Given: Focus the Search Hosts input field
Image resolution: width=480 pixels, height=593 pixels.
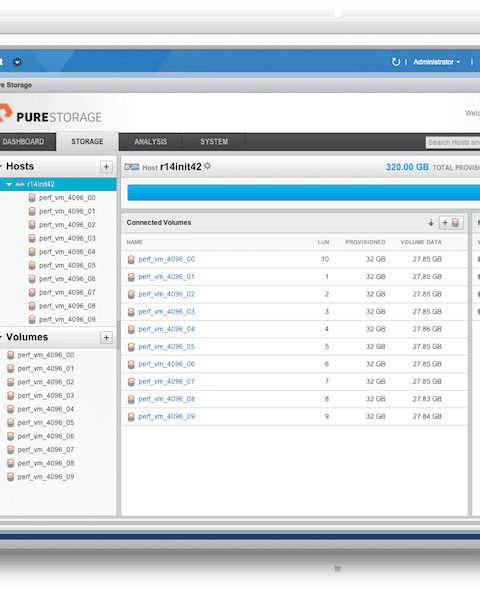Looking at the screenshot, I should (453, 143).
